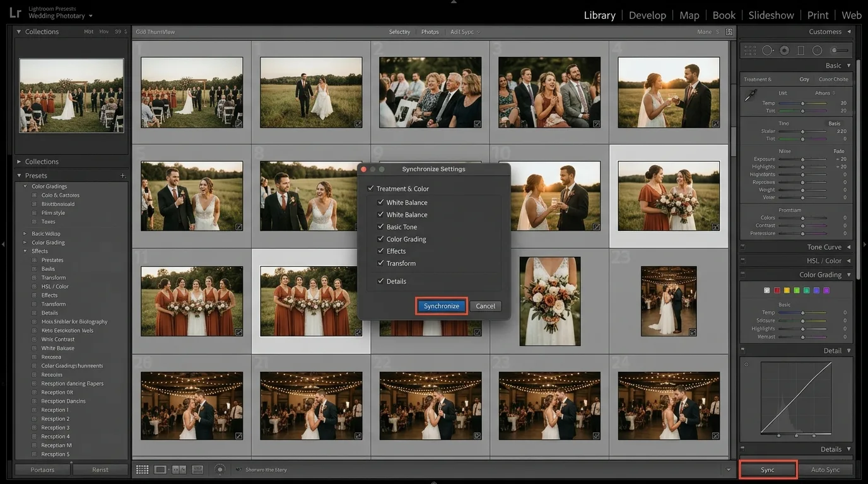Select the rectangle graduated filter tool
Image resolution: width=868 pixels, height=484 pixels.
(x=801, y=50)
